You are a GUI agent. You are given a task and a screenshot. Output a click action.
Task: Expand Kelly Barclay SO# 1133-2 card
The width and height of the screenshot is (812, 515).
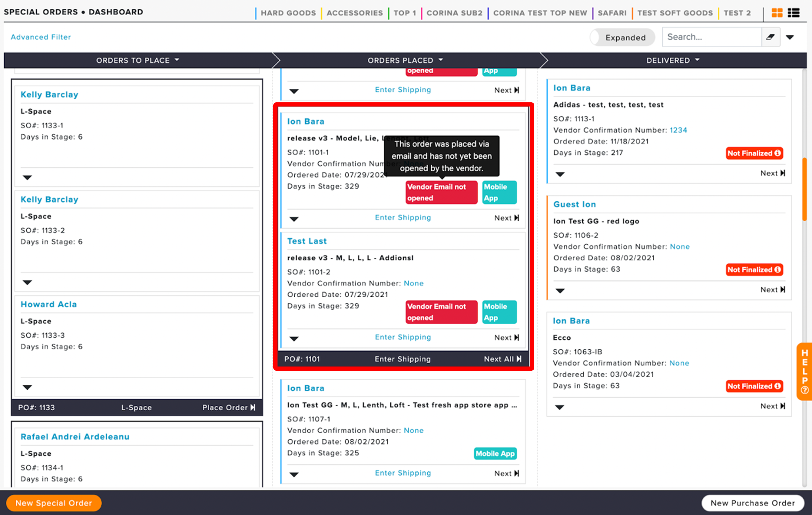27,282
